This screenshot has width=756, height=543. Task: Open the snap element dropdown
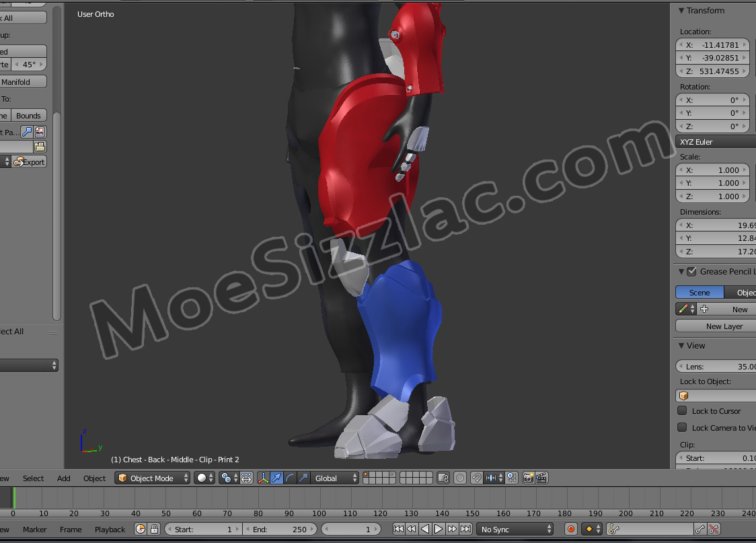coord(494,478)
